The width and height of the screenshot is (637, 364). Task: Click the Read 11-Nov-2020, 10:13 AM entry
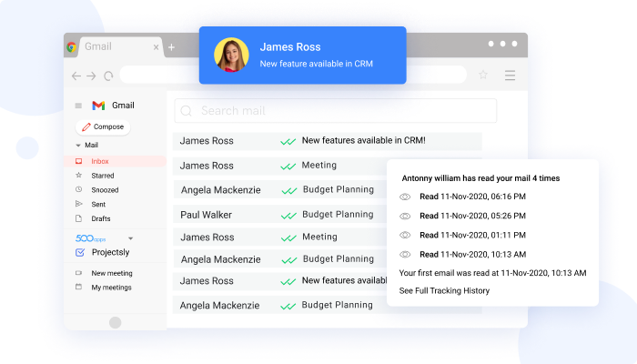(x=472, y=254)
